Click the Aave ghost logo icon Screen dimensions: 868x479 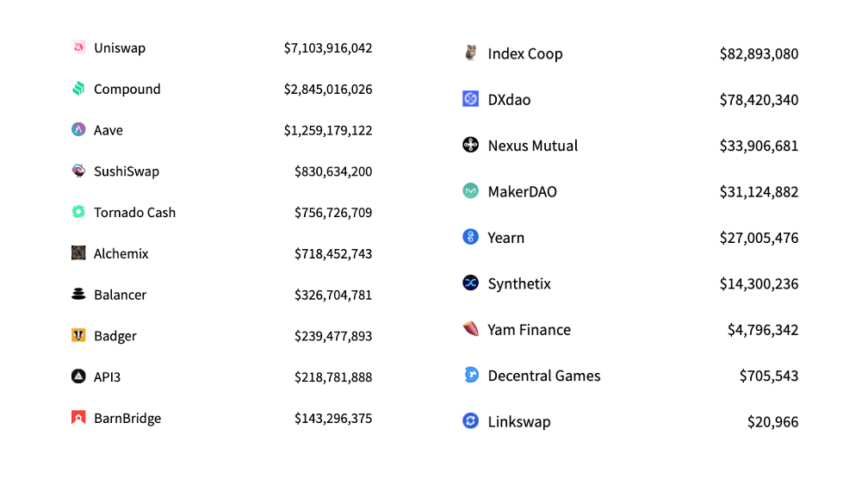[78, 129]
